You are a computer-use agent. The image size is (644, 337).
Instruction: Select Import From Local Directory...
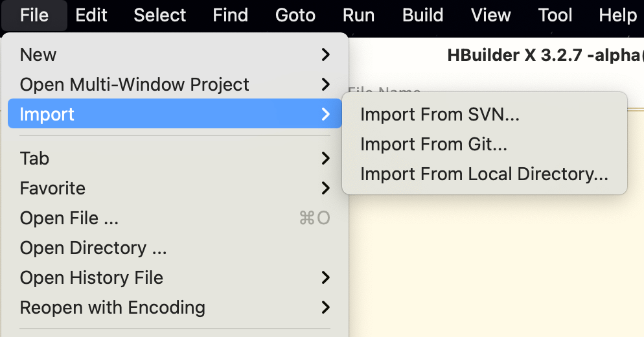484,174
